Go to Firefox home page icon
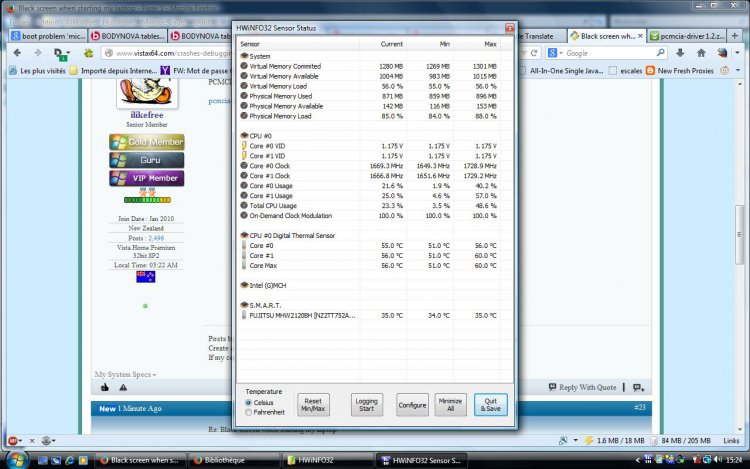This screenshot has width=750, height=469. (x=701, y=53)
